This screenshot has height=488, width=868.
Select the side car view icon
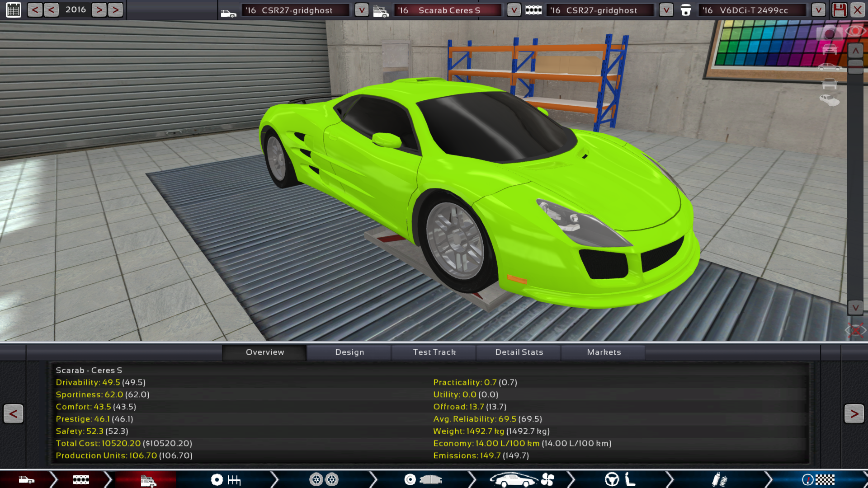coord(830,67)
